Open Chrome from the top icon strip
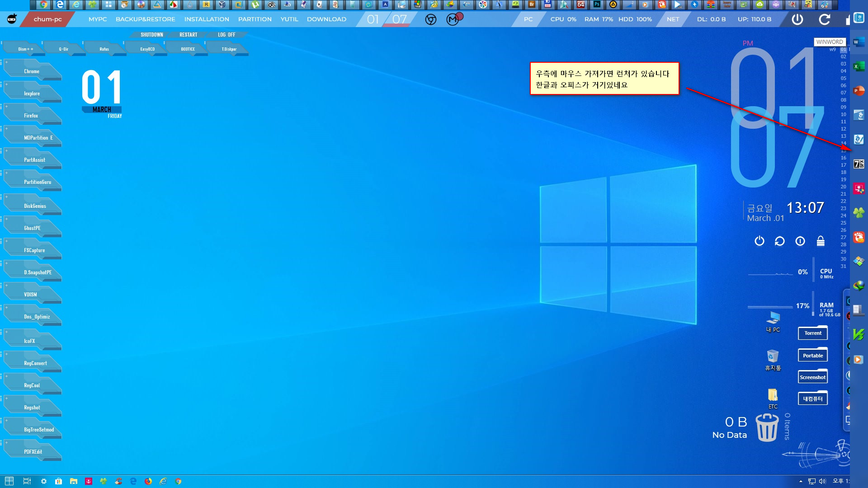The height and width of the screenshot is (488, 868). [43, 5]
